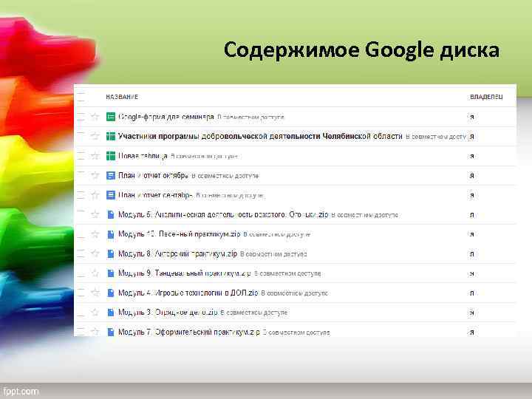Click the file icon of Модуль 5 zip
This screenshot has width=532, height=399.
click(111, 215)
